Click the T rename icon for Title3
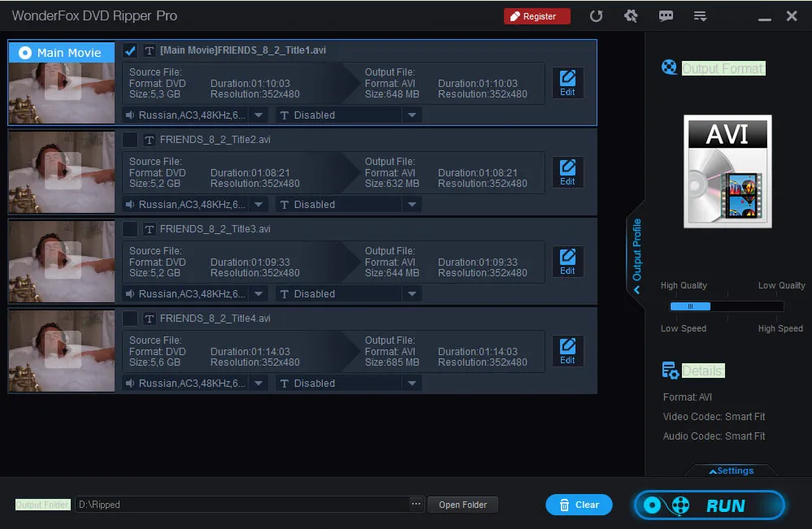 pyautogui.click(x=149, y=229)
